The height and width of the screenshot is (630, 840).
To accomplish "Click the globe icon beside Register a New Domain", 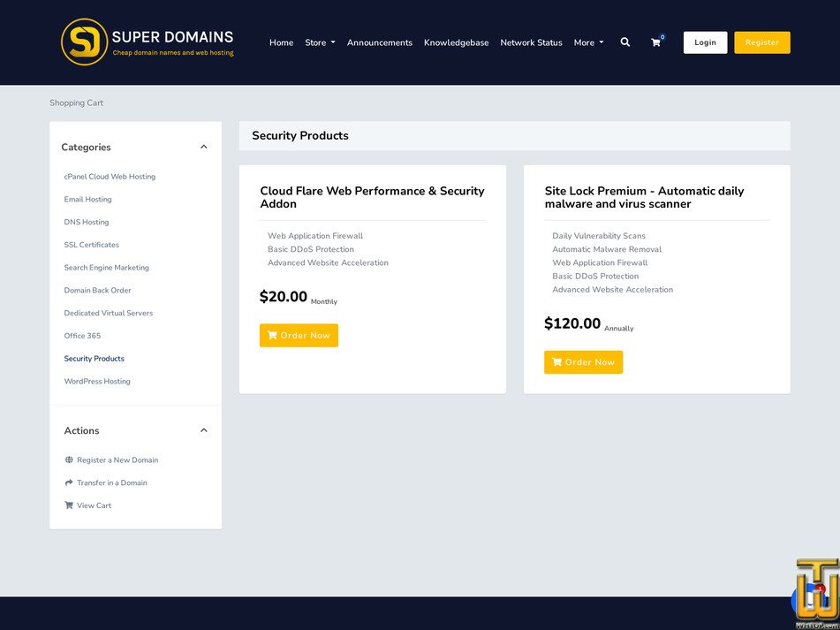I will [x=69, y=459].
